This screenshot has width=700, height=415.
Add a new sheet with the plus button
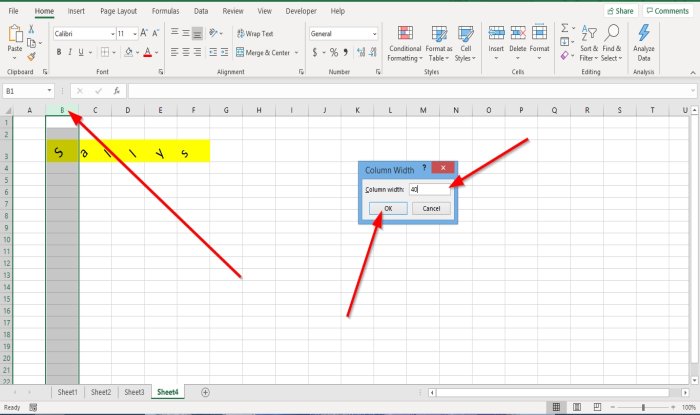click(205, 392)
